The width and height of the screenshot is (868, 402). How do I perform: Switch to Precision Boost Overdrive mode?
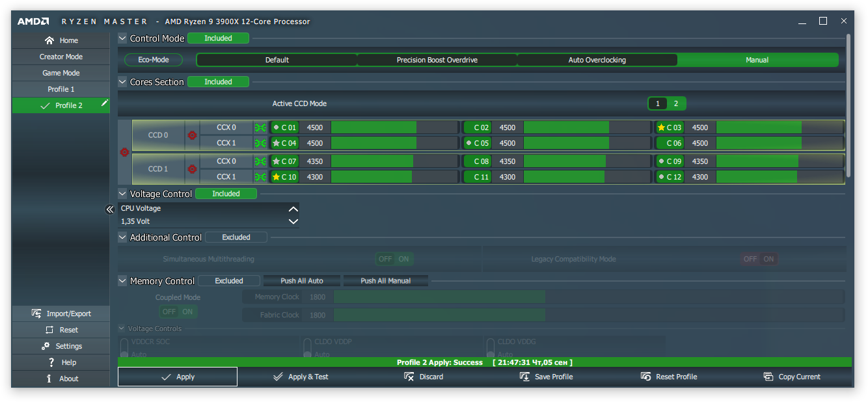click(437, 60)
